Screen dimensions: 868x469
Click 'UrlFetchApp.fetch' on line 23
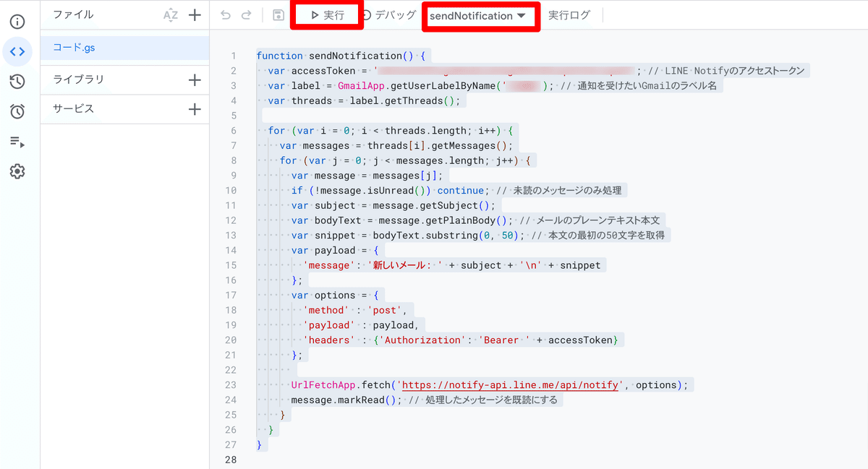click(341, 385)
